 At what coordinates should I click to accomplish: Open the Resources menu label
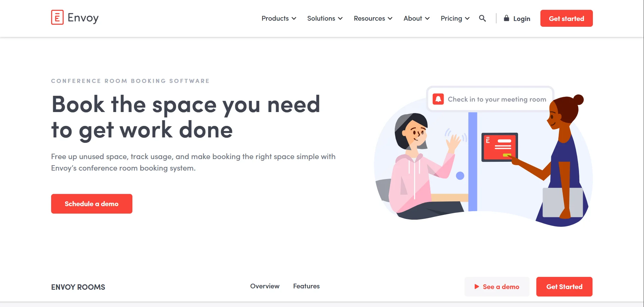click(x=369, y=18)
